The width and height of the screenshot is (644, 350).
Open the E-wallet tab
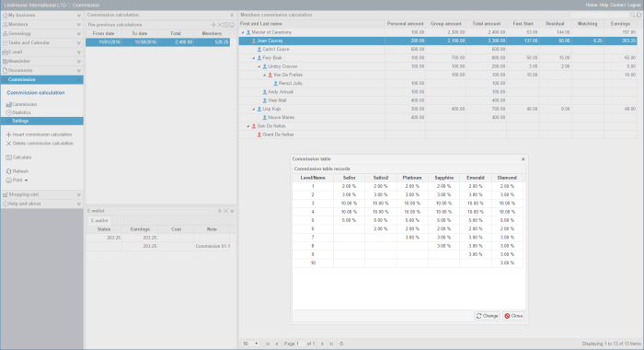tap(99, 221)
